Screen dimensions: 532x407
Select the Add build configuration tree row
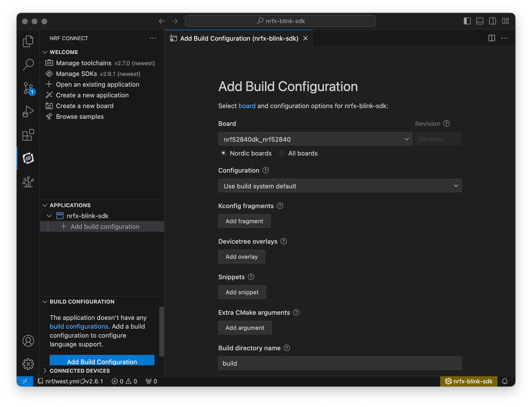(102, 226)
